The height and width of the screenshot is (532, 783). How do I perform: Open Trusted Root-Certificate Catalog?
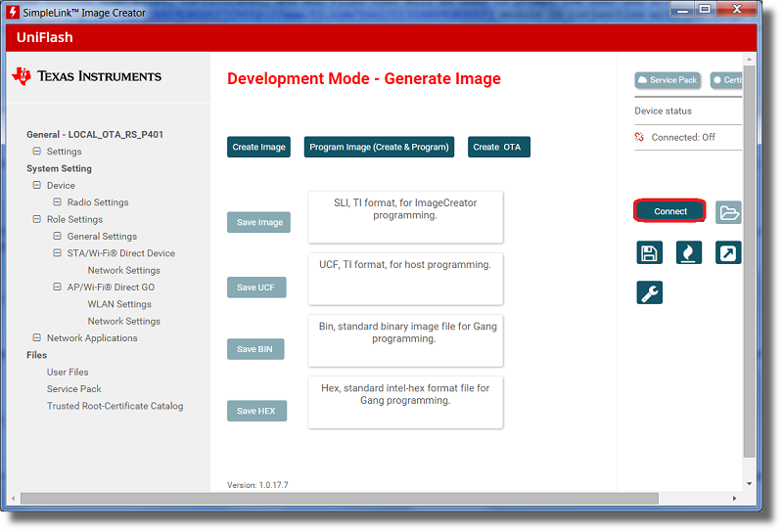click(x=115, y=406)
